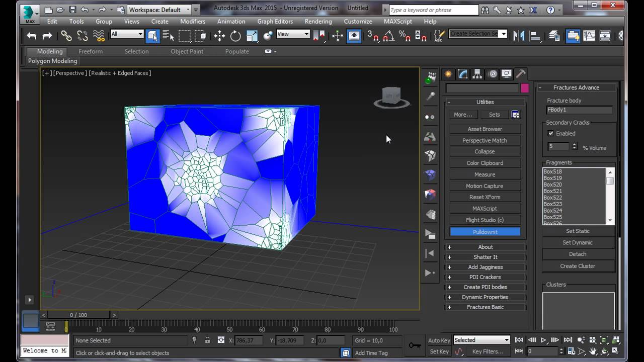Image resolution: width=644 pixels, height=362 pixels.
Task: Click the Select and Link chain icon
Action: (x=66, y=36)
